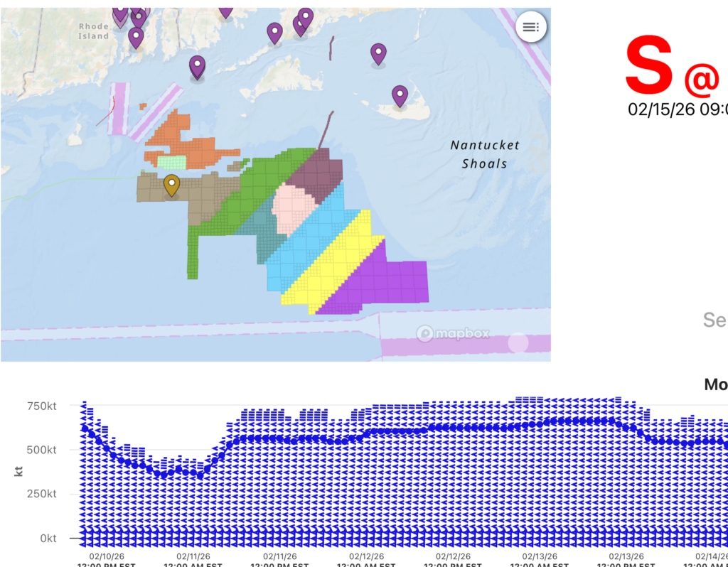Click the gray Se... text link

[714, 320]
